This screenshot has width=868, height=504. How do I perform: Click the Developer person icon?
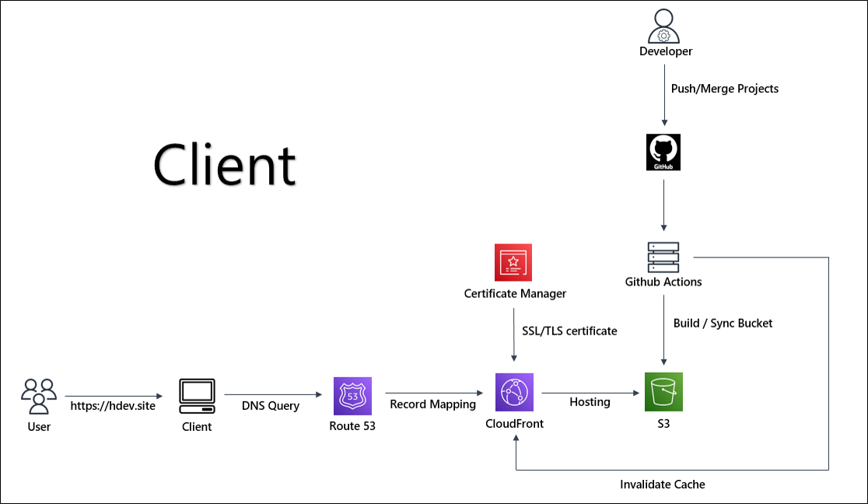pyautogui.click(x=663, y=27)
